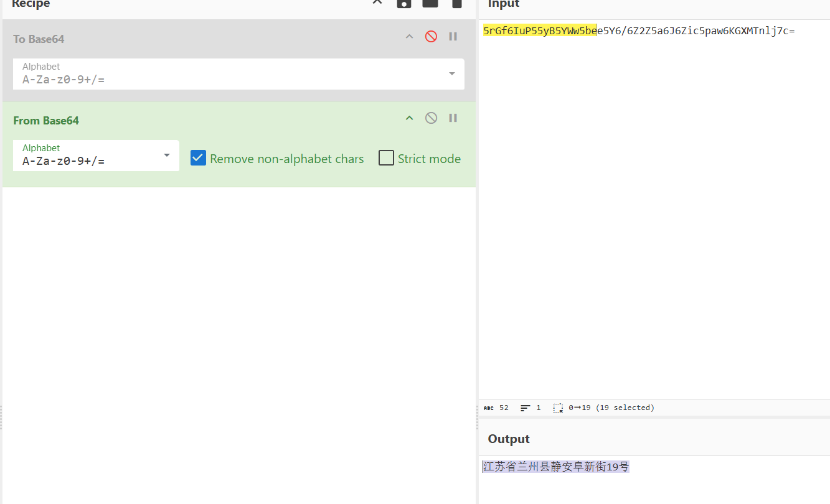The image size is (830, 504).
Task: Enable the Strict mode checkbox
Action: point(387,158)
